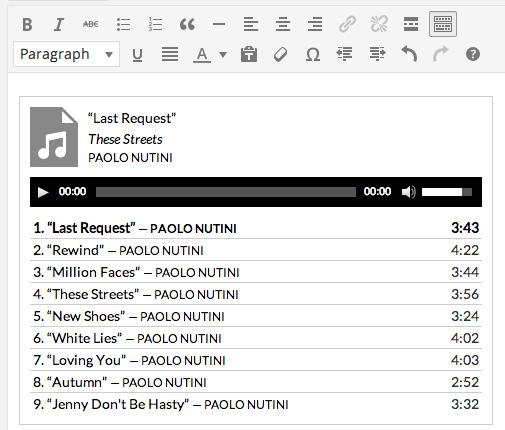The height and width of the screenshot is (430, 505).
Task: Click the header artist name PAOLO NUTINI
Action: pos(130,158)
